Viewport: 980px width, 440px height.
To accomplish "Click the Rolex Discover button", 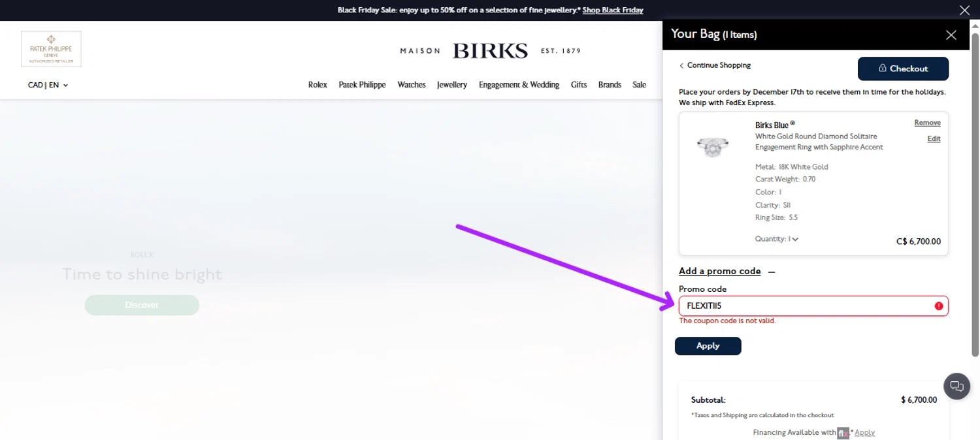I will coord(142,305).
